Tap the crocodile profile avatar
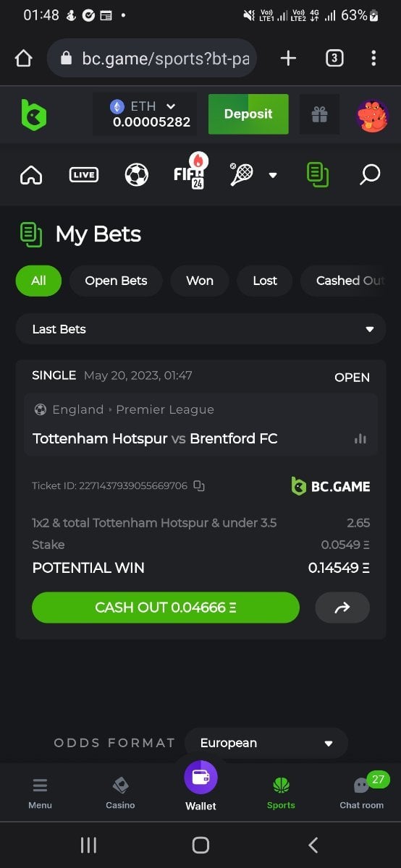The image size is (401, 868). click(373, 115)
